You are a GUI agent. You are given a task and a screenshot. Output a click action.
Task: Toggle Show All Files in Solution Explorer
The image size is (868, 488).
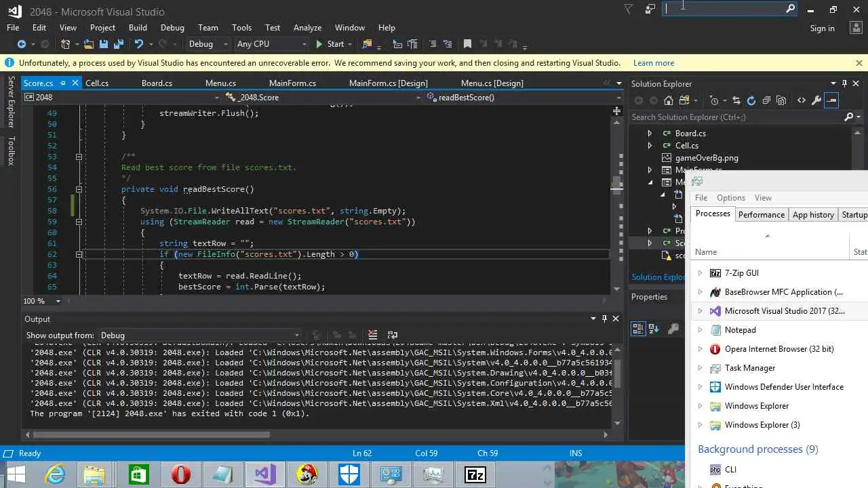coord(781,100)
